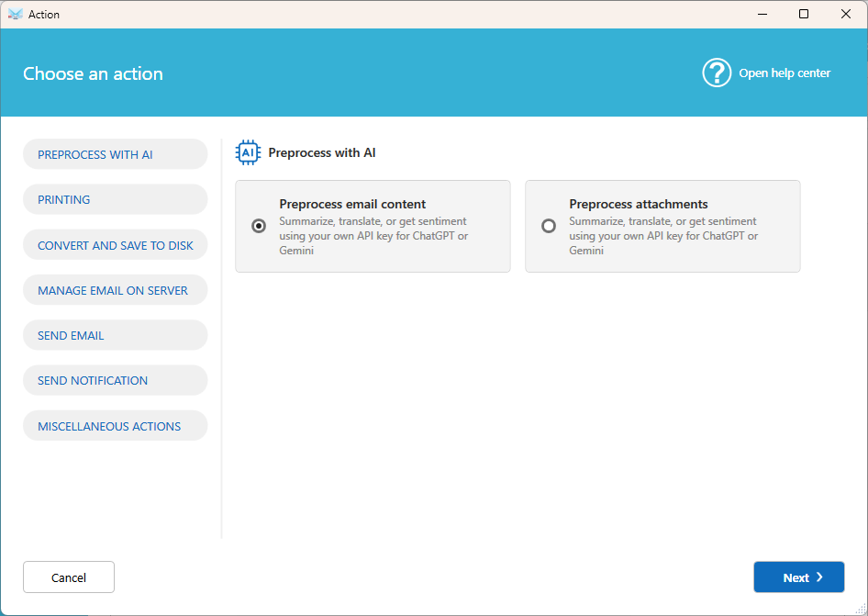Select the Send Email category
Image resolution: width=868 pixels, height=616 pixels.
[115, 335]
